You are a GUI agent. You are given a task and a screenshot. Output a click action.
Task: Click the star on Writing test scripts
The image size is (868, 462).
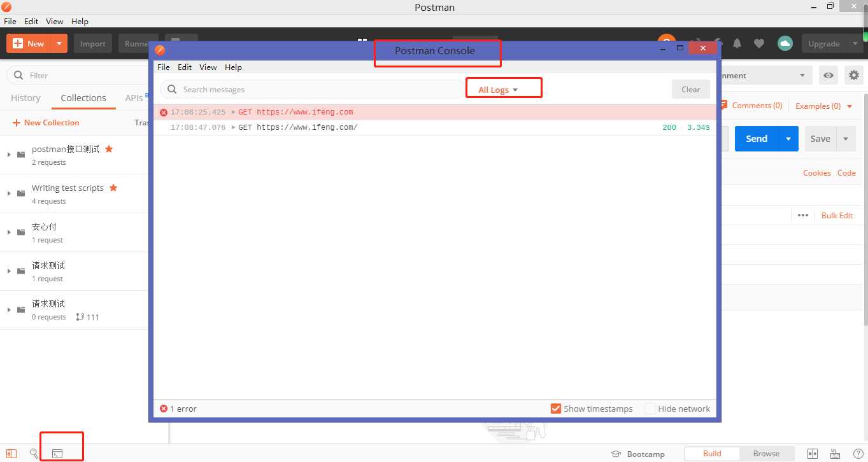[113, 188]
